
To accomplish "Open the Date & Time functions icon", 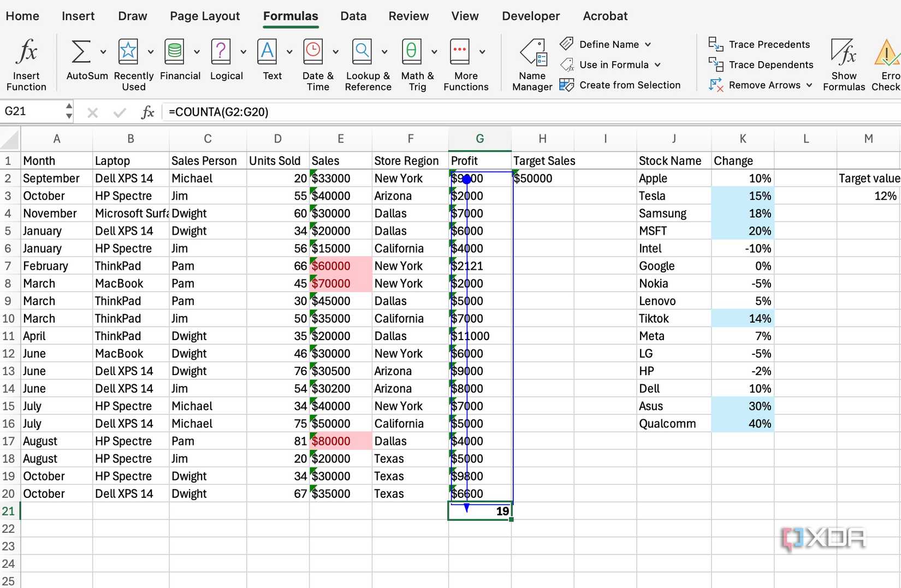I will point(313,52).
